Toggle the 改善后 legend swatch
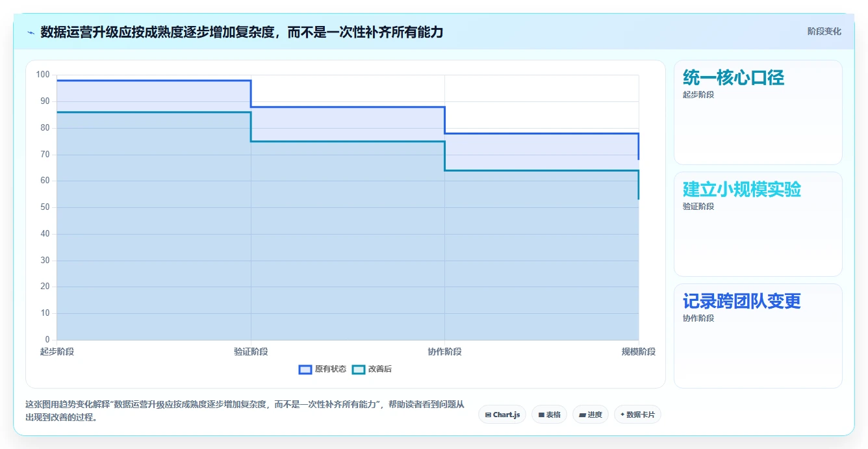Image resolution: width=868 pixels, height=449 pixels. point(359,369)
